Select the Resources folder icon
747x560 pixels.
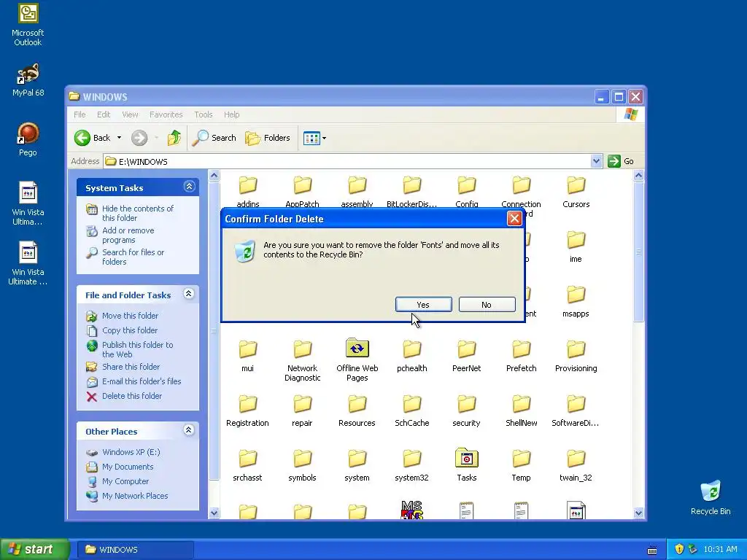(357, 404)
